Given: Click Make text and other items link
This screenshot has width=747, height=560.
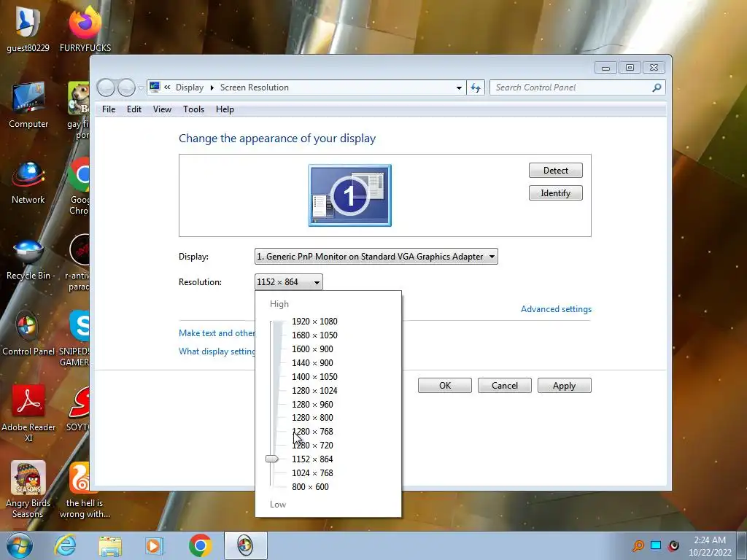Looking at the screenshot, I should coord(217,332).
